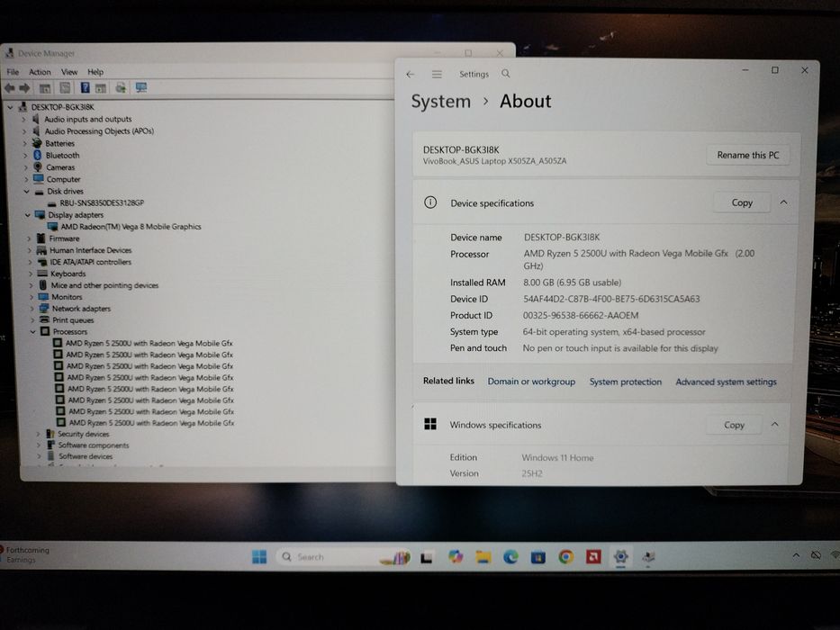Collapse the Processors category

[32, 331]
